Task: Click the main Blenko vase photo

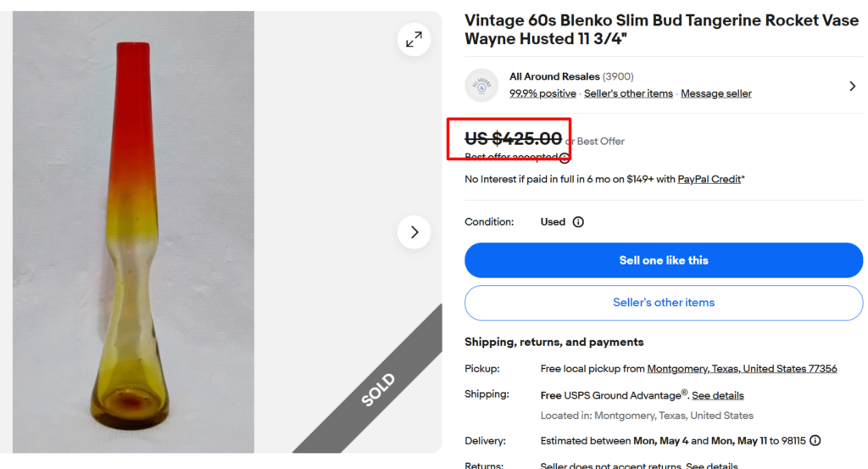Action: coord(133,232)
